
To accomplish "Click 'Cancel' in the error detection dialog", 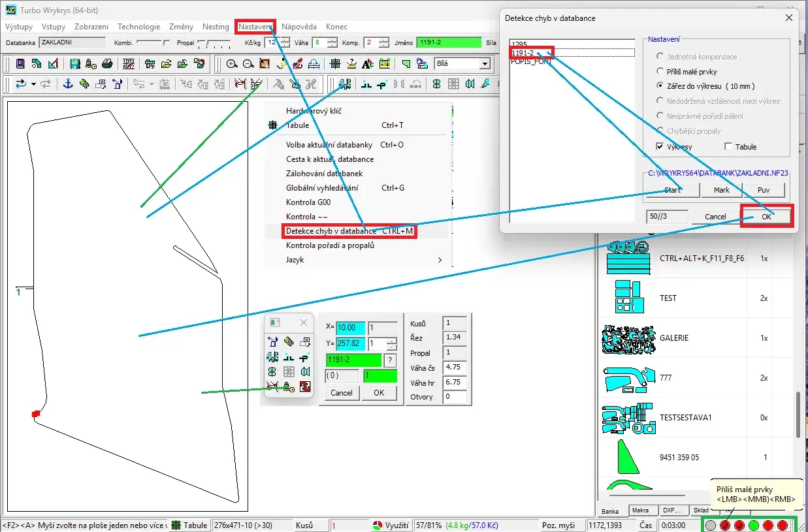I will [715, 217].
